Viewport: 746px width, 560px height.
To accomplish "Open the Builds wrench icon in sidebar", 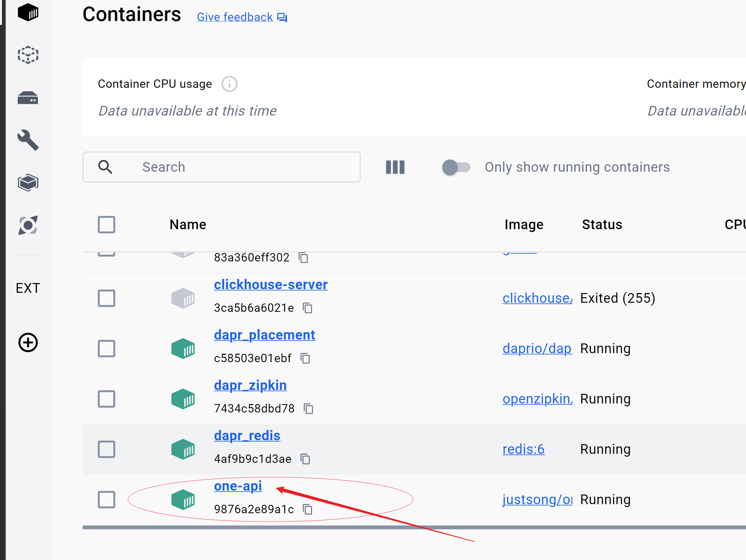I will point(28,140).
